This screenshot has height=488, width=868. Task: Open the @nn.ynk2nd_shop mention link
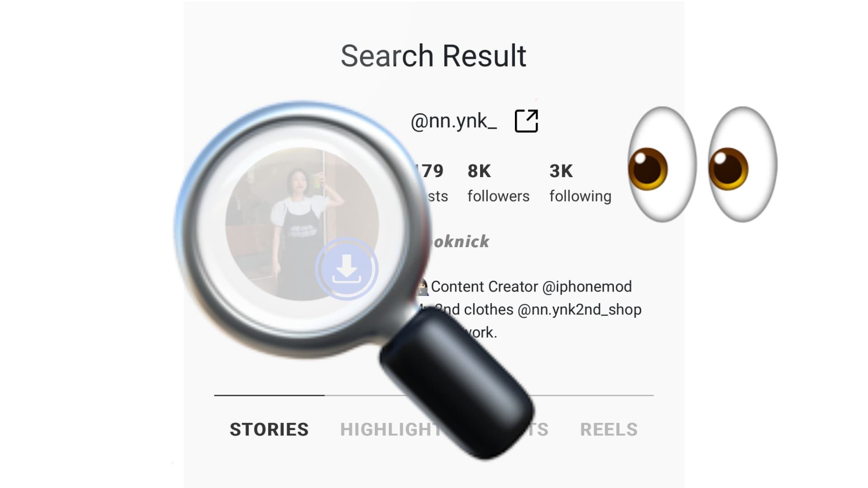579,310
